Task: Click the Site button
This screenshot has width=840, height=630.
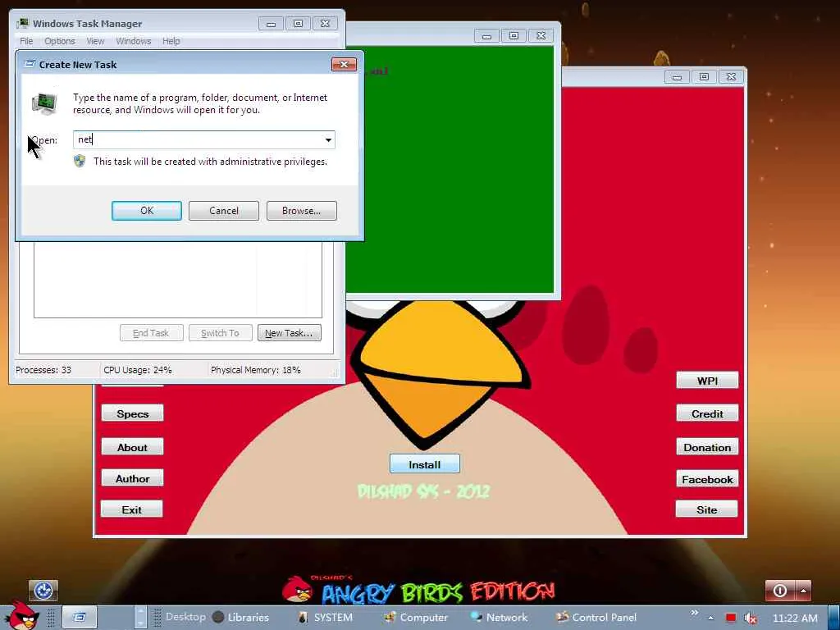Action: coord(706,509)
